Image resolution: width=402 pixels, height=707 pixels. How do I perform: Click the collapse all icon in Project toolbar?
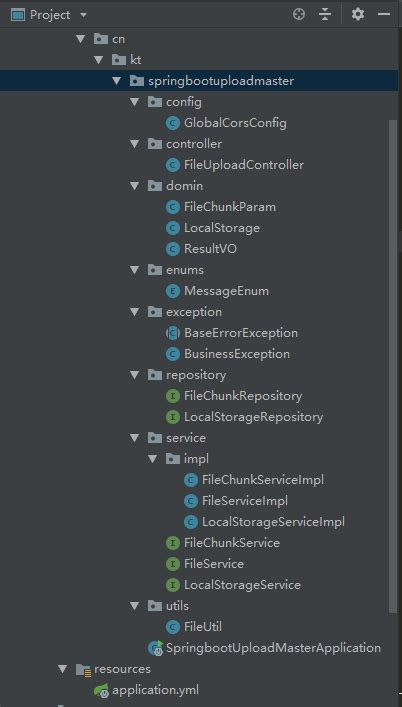(x=324, y=15)
